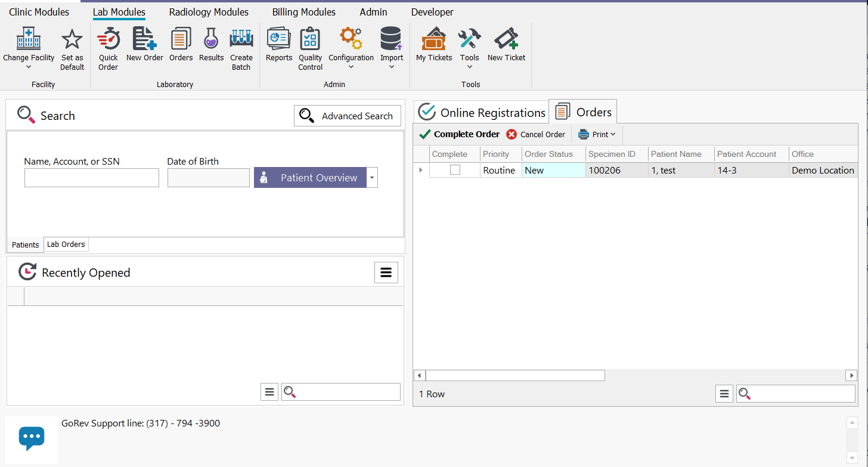Open the Reports icon
This screenshot has width=868, height=467.
(x=279, y=45)
